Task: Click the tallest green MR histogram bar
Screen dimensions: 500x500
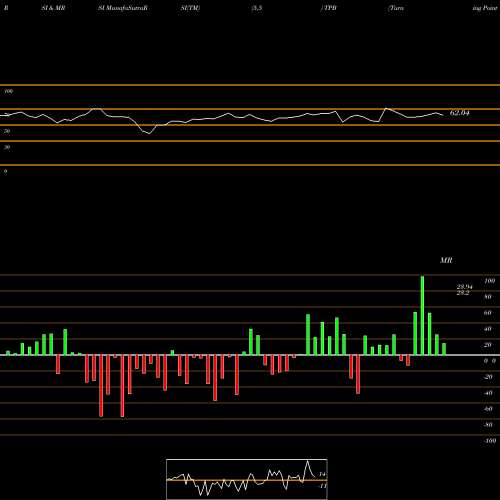Action: (422, 315)
